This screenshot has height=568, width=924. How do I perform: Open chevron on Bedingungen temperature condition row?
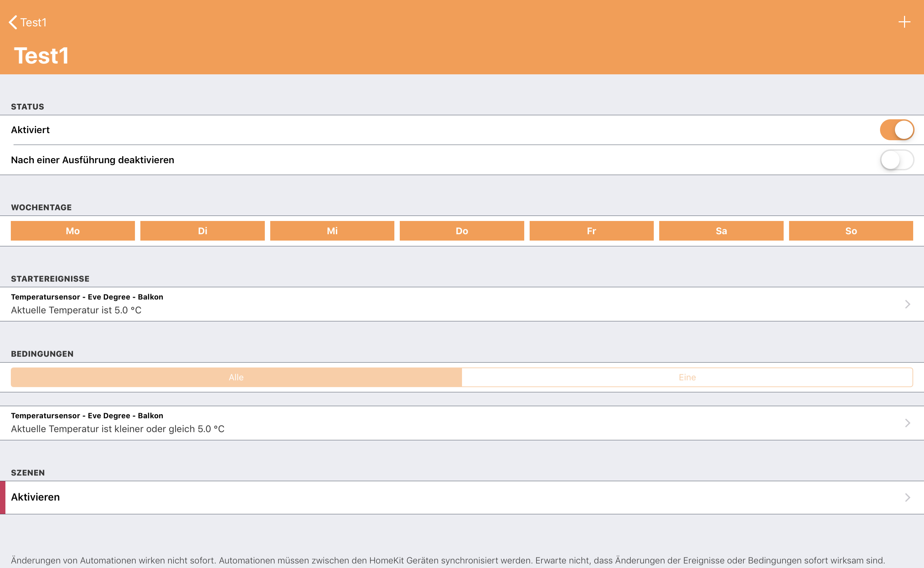click(907, 423)
